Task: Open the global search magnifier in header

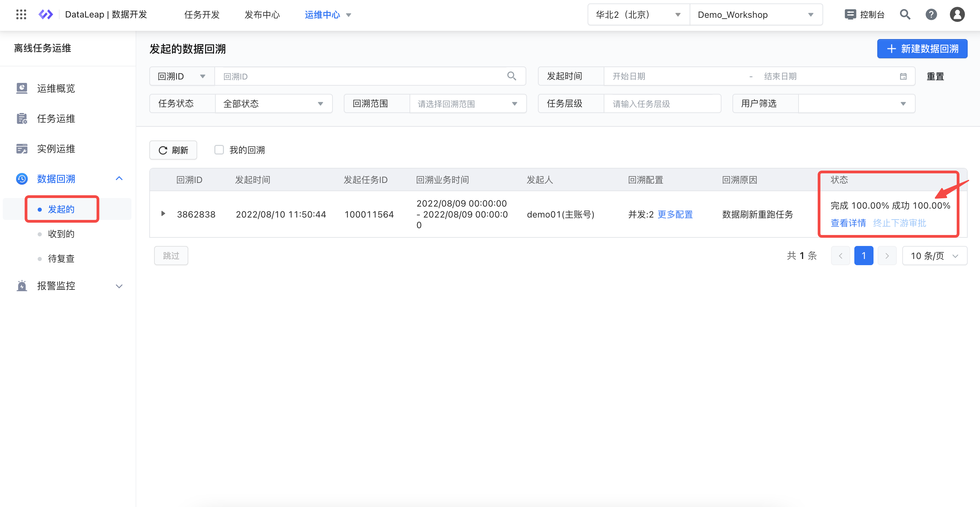Action: [x=905, y=14]
